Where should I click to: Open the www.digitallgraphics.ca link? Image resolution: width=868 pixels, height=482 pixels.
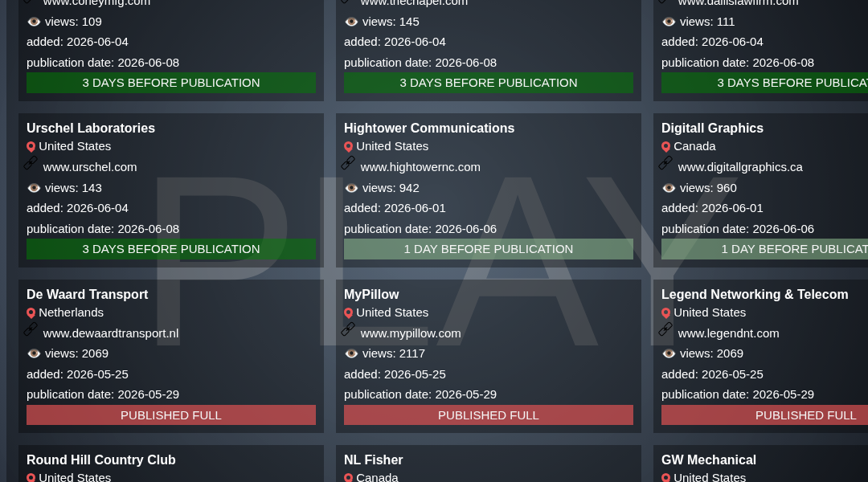[740, 167]
